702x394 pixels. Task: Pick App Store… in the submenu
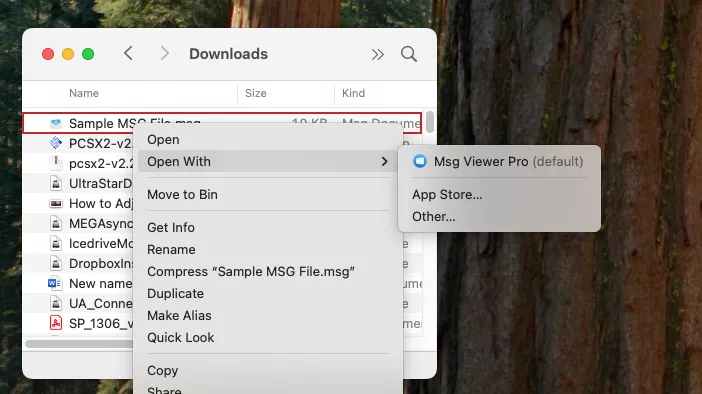click(x=447, y=195)
